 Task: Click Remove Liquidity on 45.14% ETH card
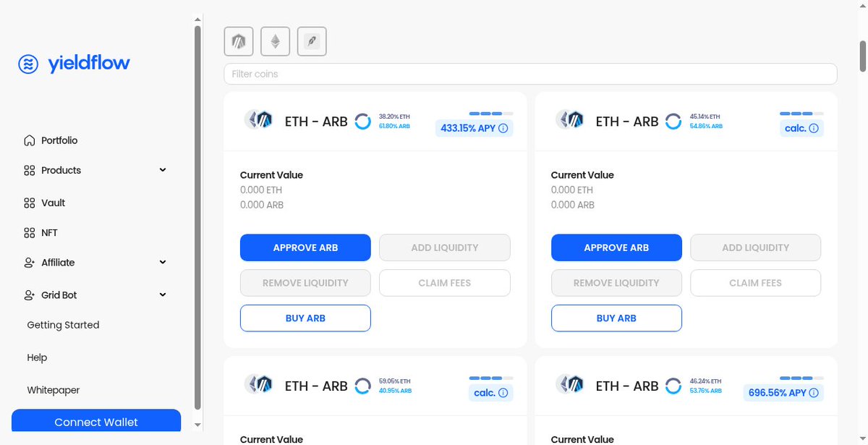pyautogui.click(x=616, y=283)
